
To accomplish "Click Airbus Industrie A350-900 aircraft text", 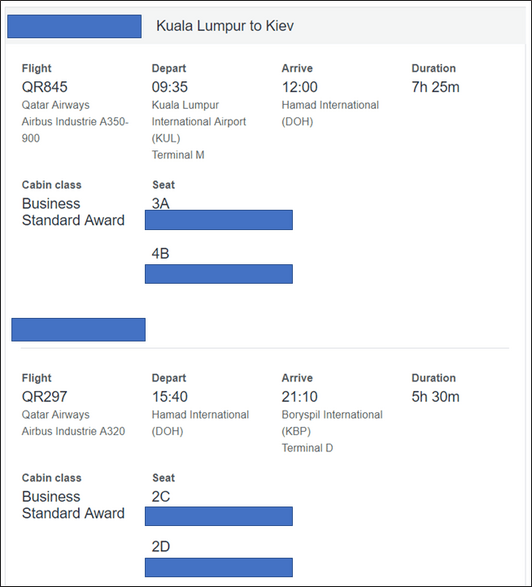I will 75,130.
